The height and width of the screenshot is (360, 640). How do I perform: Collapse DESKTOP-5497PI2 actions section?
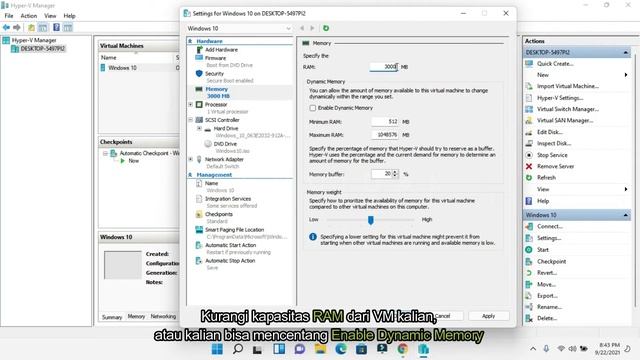[x=625, y=52]
